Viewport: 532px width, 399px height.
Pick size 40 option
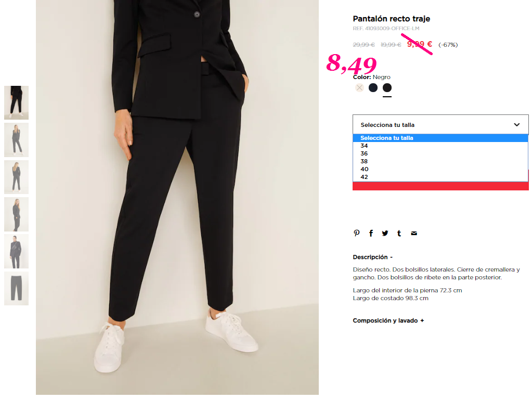tap(440, 169)
